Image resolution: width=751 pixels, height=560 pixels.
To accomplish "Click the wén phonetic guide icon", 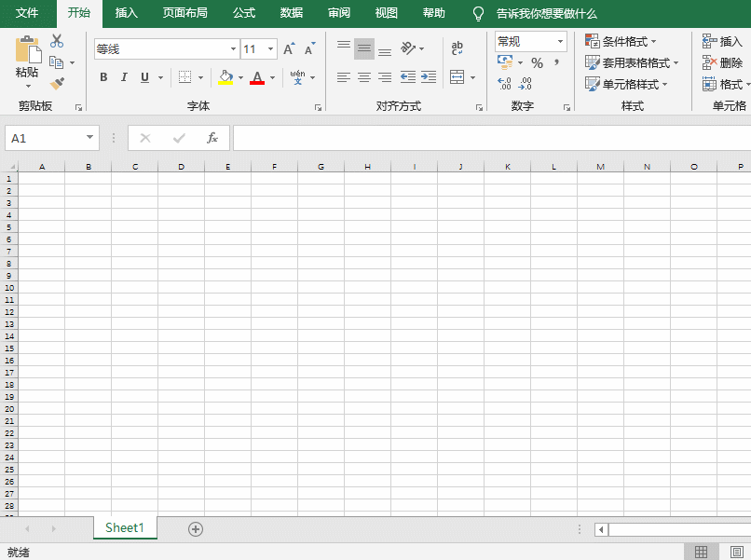I will pos(297,76).
